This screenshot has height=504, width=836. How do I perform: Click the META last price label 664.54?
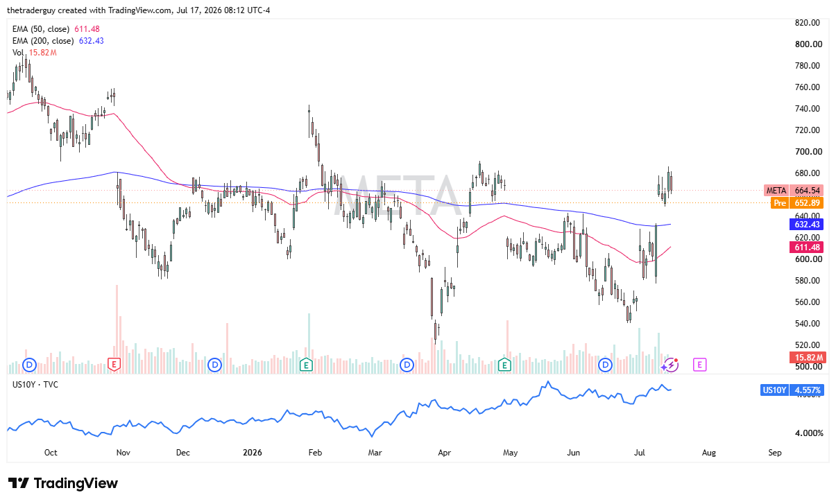click(x=794, y=191)
